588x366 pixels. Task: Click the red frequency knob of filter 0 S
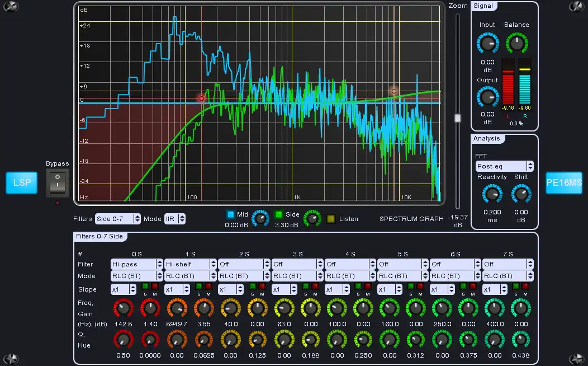(x=124, y=308)
